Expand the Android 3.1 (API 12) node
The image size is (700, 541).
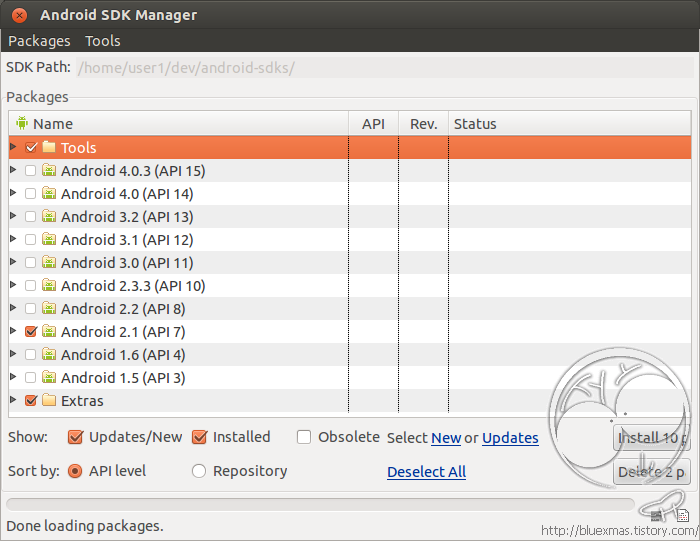point(13,239)
